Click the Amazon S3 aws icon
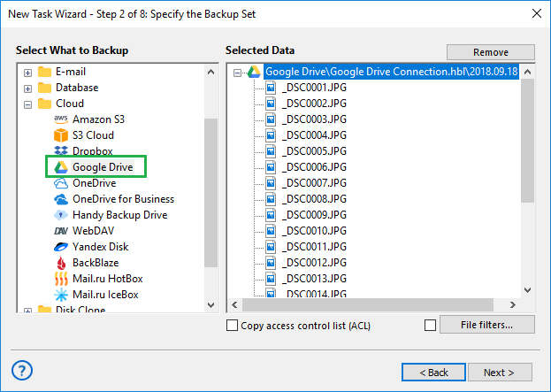Image resolution: width=551 pixels, height=392 pixels. pyautogui.click(x=61, y=119)
